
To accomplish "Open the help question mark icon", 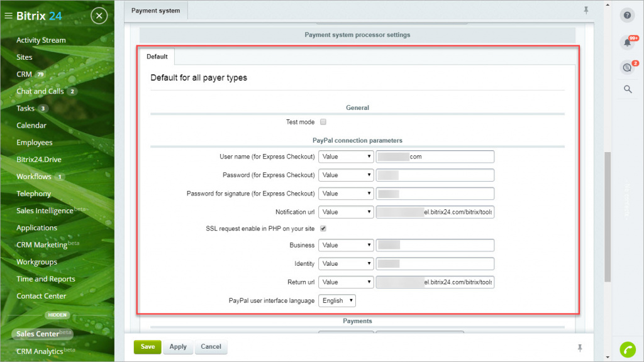I will (627, 16).
